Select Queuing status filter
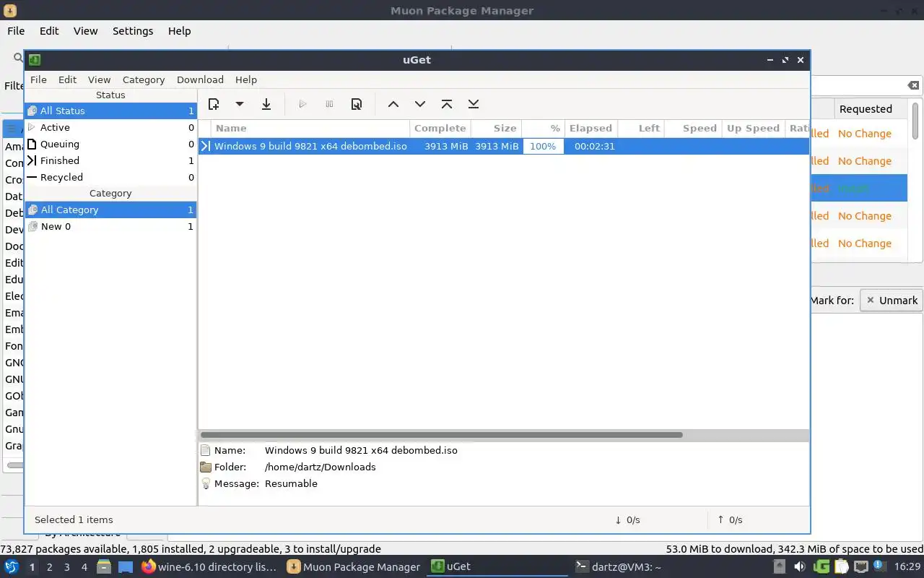 coord(110,144)
